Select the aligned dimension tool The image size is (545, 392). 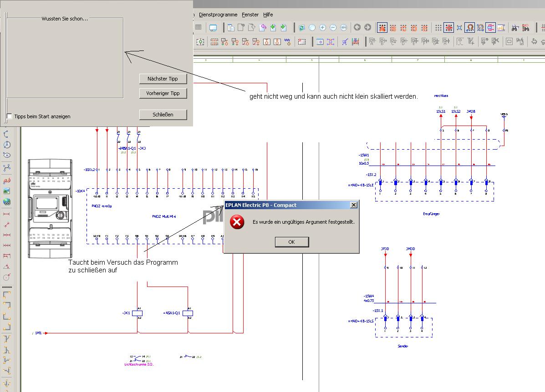(7, 225)
